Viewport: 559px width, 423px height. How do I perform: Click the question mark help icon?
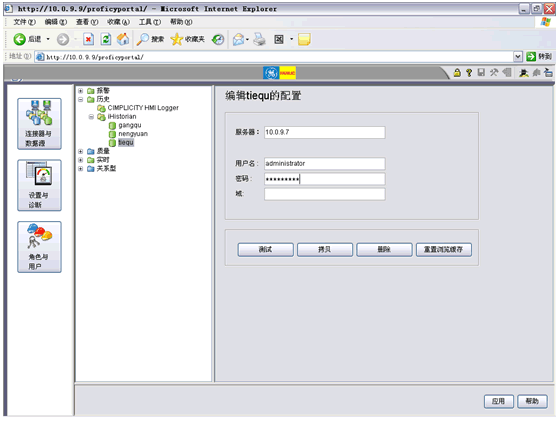click(x=469, y=73)
